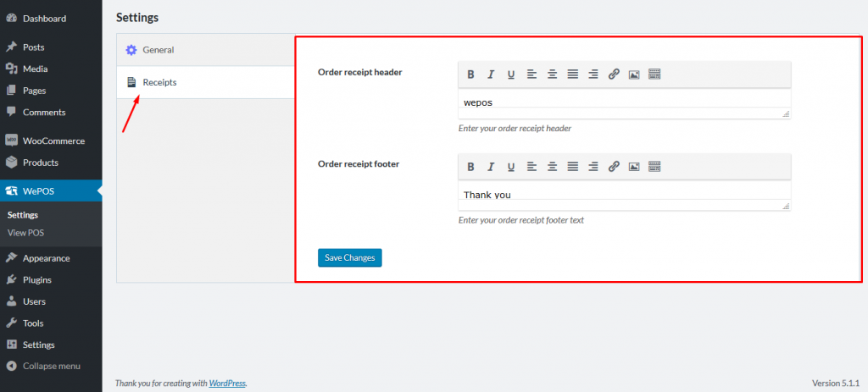Image resolution: width=868 pixels, height=392 pixels.
Task: Open the Tools menu item
Action: [51, 323]
